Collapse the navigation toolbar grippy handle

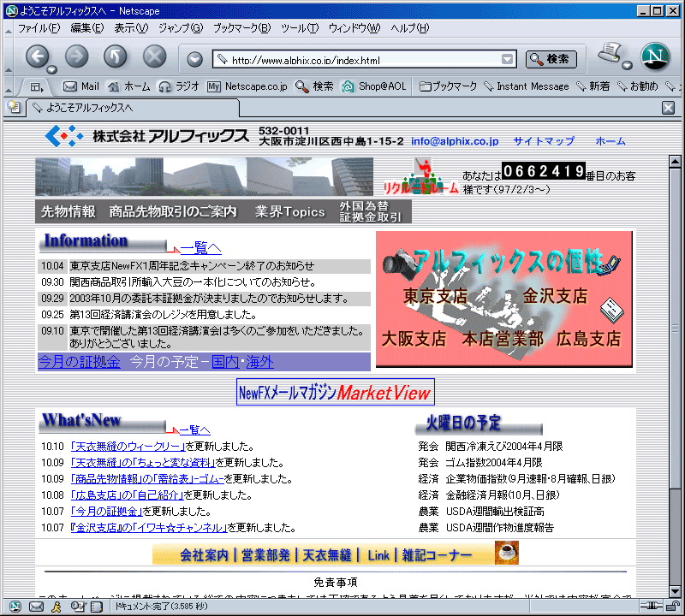click(x=9, y=56)
